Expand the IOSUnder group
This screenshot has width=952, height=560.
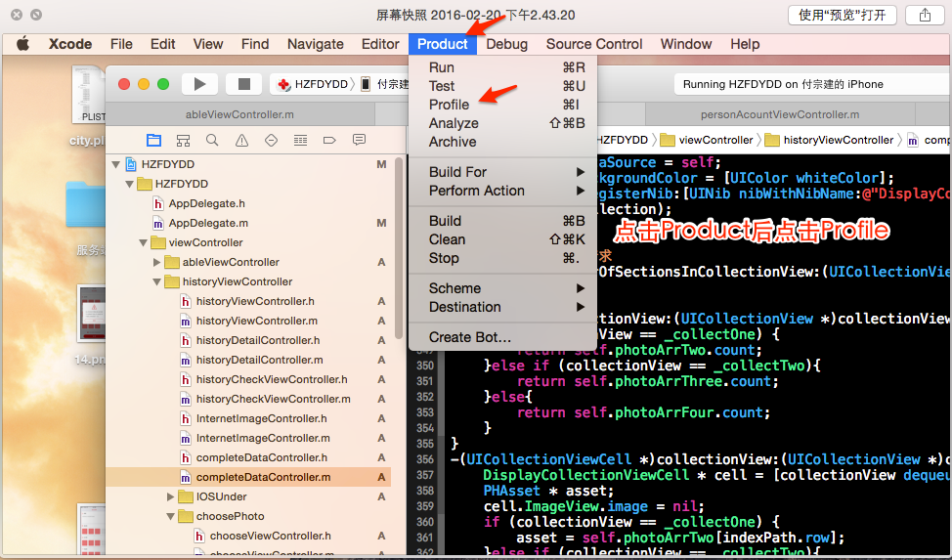[x=171, y=496]
